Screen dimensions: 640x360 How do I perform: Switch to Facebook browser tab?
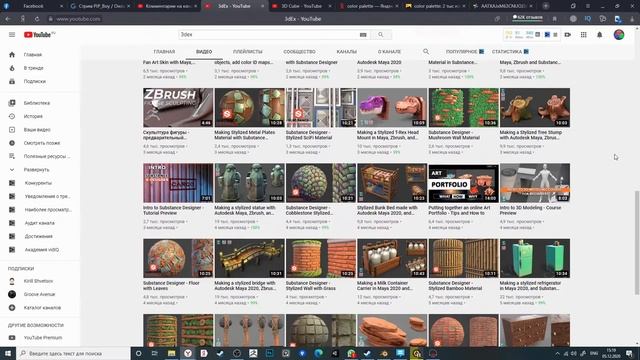33,6
